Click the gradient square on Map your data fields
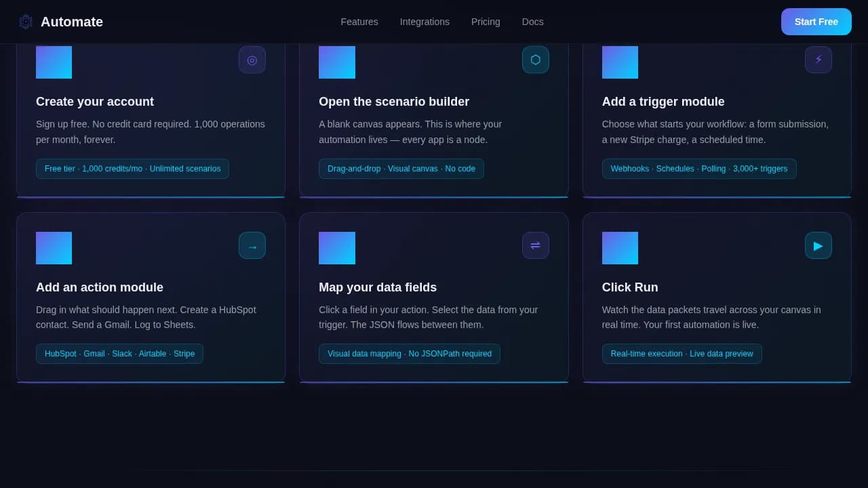 coord(337,247)
